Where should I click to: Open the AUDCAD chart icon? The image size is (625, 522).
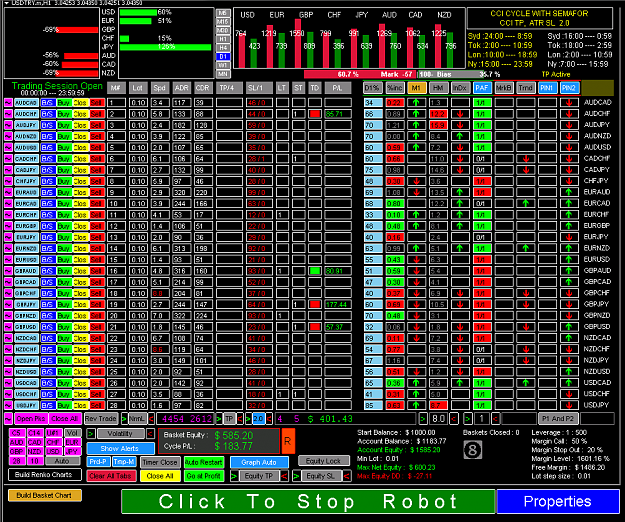coord(8,103)
